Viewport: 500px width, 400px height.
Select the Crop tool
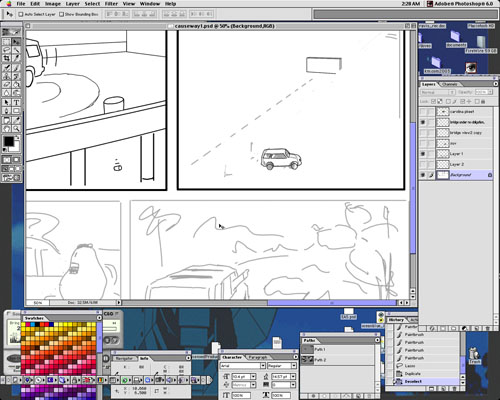6,59
